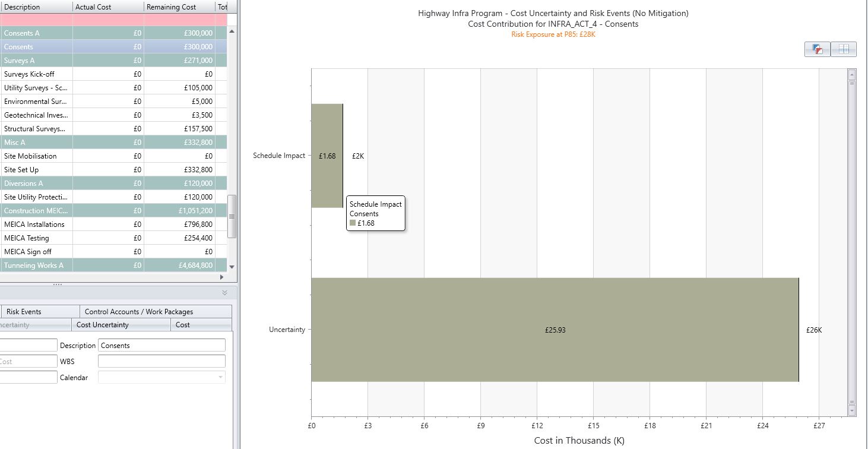Click the empty WBS input field
The width and height of the screenshot is (868, 449).
(x=160, y=361)
